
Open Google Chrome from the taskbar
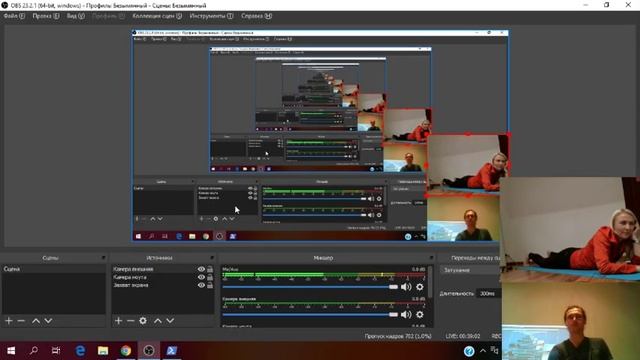[x=126, y=351]
